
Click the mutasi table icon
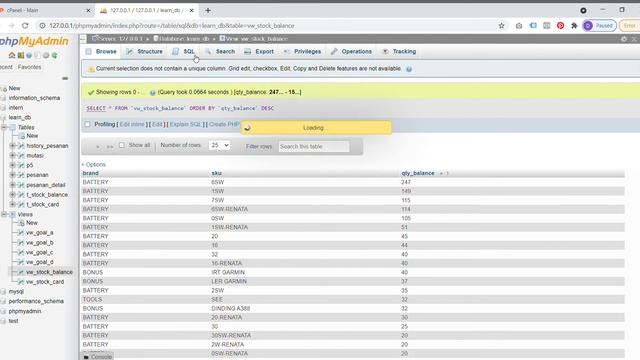pyautogui.click(x=21, y=156)
